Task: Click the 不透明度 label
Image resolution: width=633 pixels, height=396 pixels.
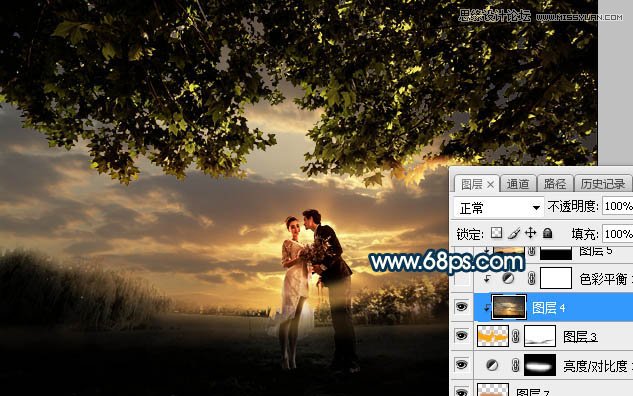Action: (573, 206)
